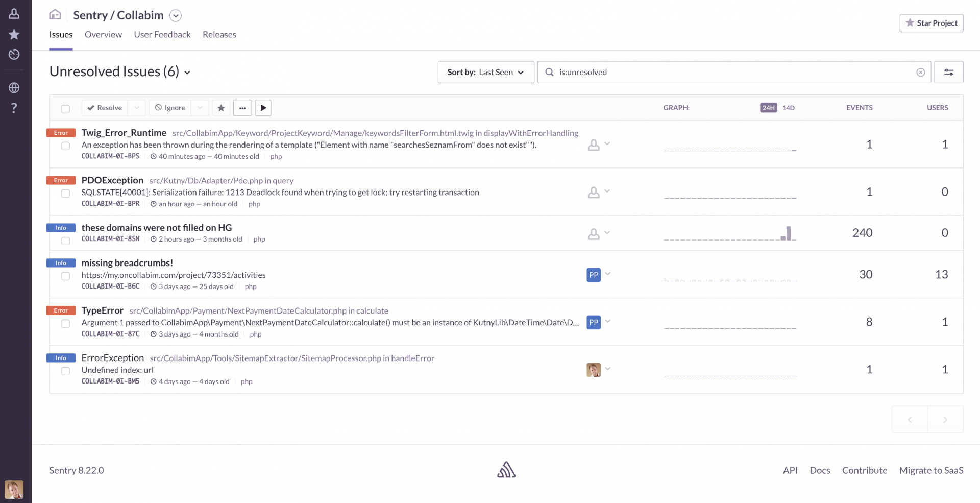Assign the 'these domains were not filled' issue
The width and height of the screenshot is (980, 503).
click(x=594, y=234)
